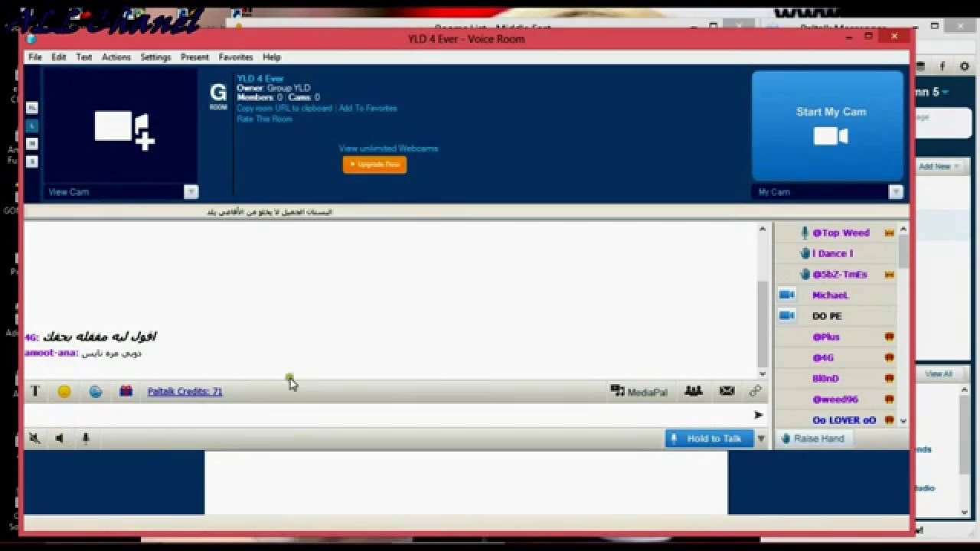The width and height of the screenshot is (980, 551).
Task: Click the add webcam view icon
Action: [125, 130]
